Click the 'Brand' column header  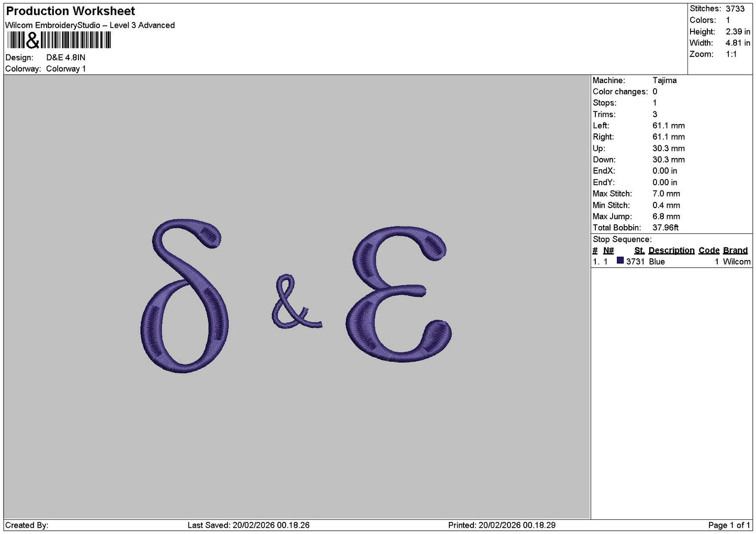735,251
